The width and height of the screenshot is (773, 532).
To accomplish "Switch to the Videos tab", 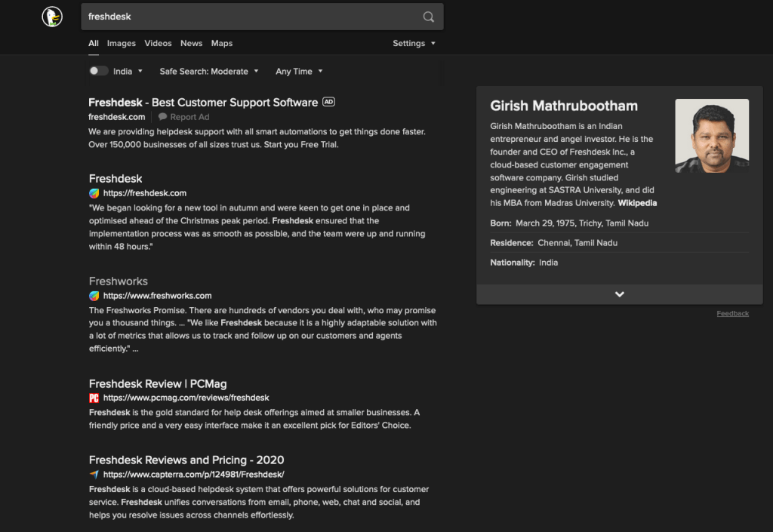I will (158, 44).
